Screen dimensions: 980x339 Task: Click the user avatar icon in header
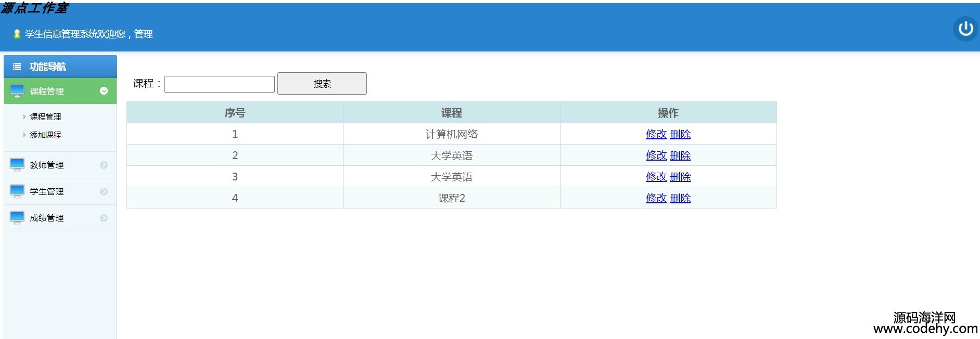pyautogui.click(x=17, y=34)
